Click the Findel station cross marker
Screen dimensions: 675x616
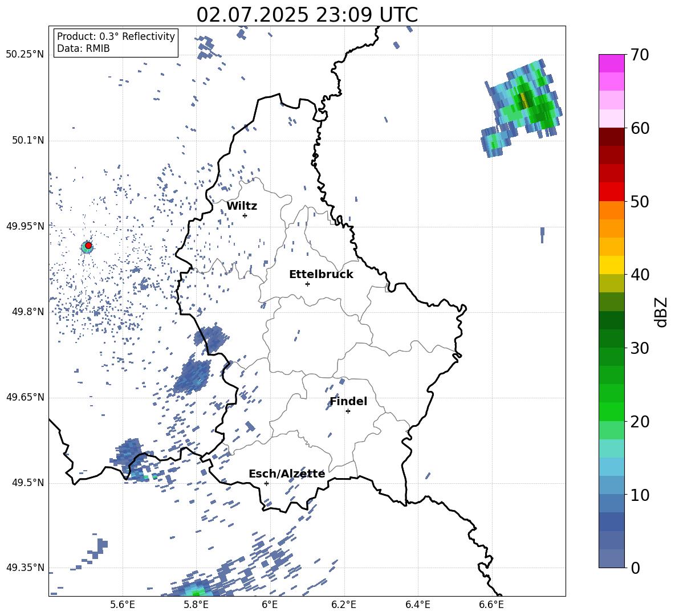(348, 411)
